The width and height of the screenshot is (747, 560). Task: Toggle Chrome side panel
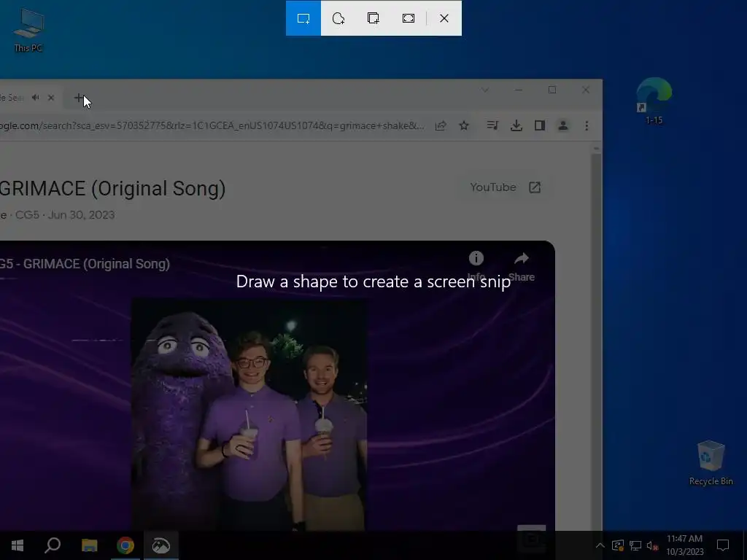tap(539, 125)
